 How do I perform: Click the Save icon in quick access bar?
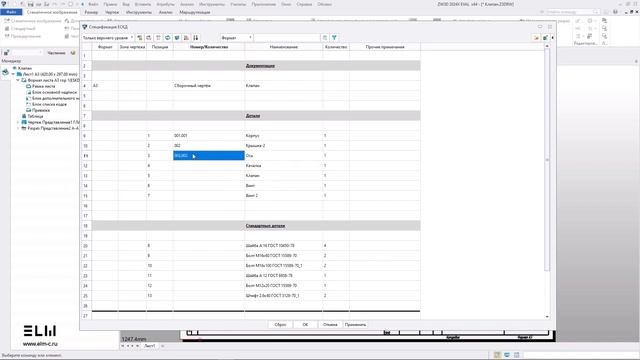click(x=31, y=4)
